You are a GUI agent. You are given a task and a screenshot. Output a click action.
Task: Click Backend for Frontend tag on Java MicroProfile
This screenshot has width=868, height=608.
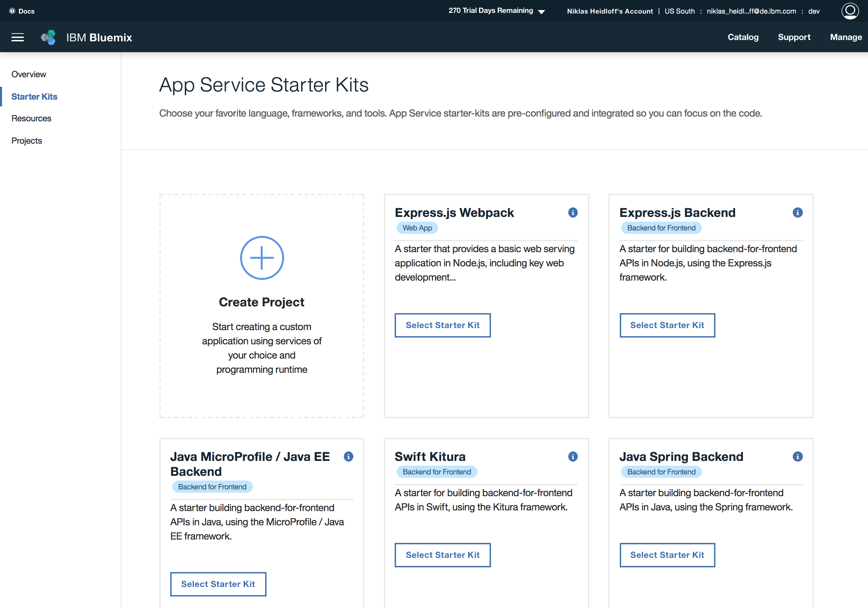[212, 487]
